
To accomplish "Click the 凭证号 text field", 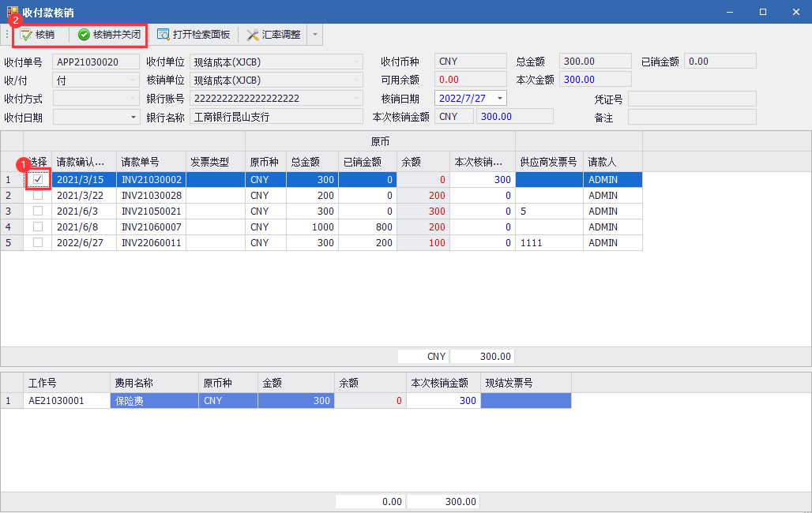I will pos(691,99).
